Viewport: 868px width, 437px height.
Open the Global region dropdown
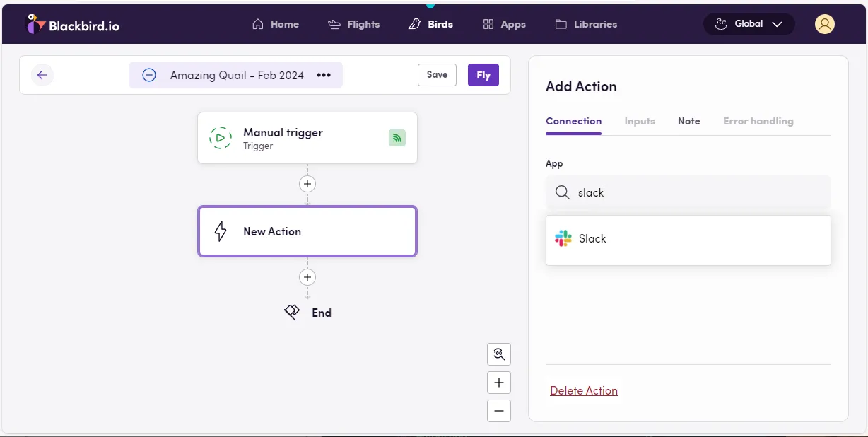coord(749,23)
